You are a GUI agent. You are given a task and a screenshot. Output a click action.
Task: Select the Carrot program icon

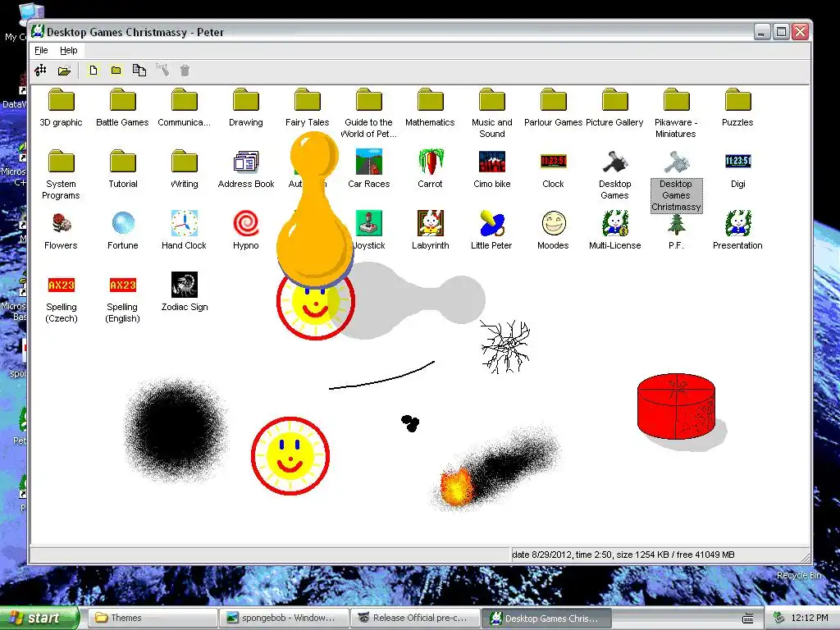click(430, 162)
